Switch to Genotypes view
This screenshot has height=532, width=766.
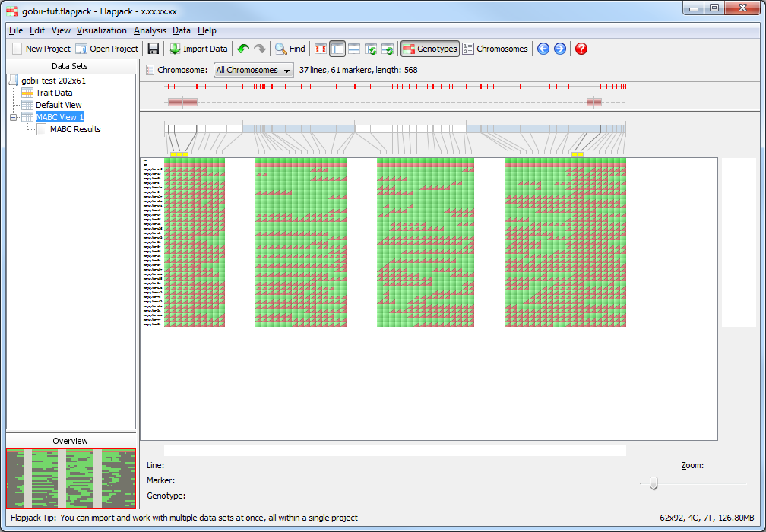pyautogui.click(x=430, y=49)
